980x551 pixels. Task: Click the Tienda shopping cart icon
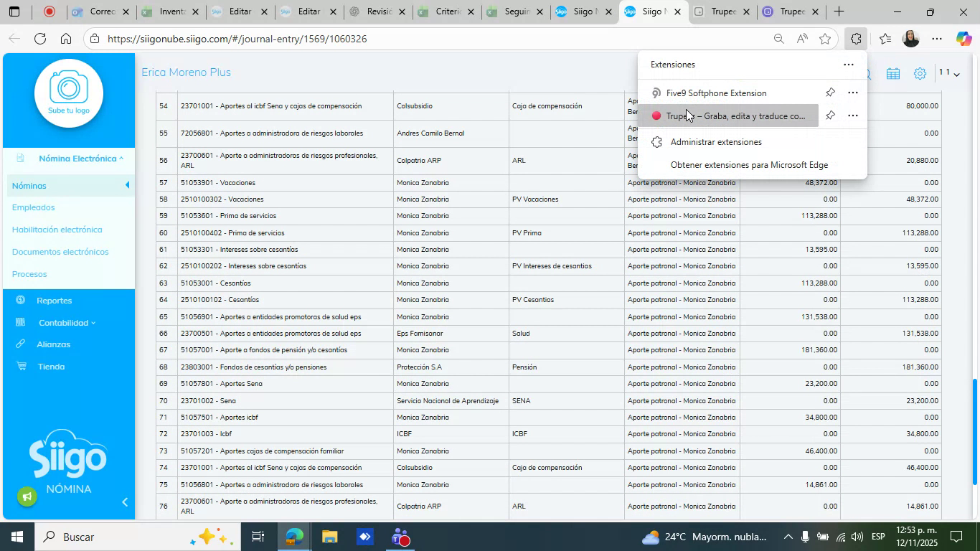tap(21, 366)
